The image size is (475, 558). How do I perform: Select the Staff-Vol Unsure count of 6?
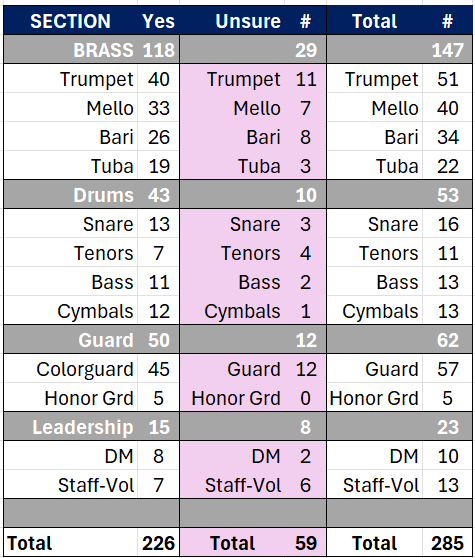tap(305, 485)
